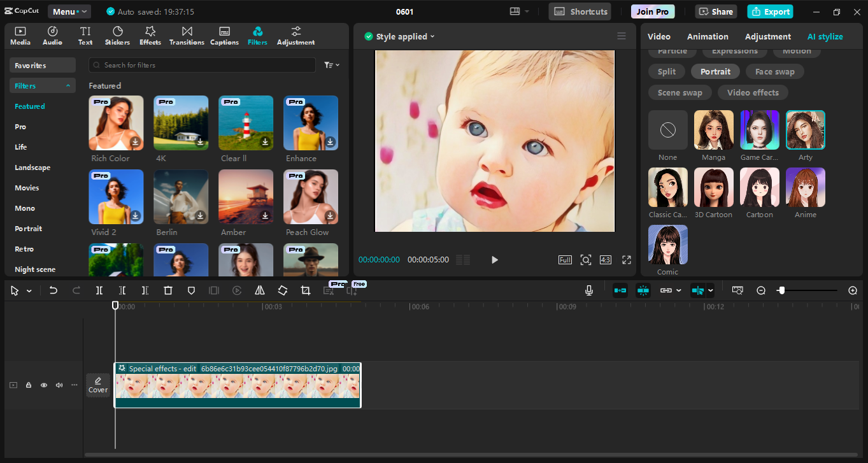Viewport: 868px width, 463px height.
Task: Open the Crop tool for the clip
Action: click(x=305, y=290)
